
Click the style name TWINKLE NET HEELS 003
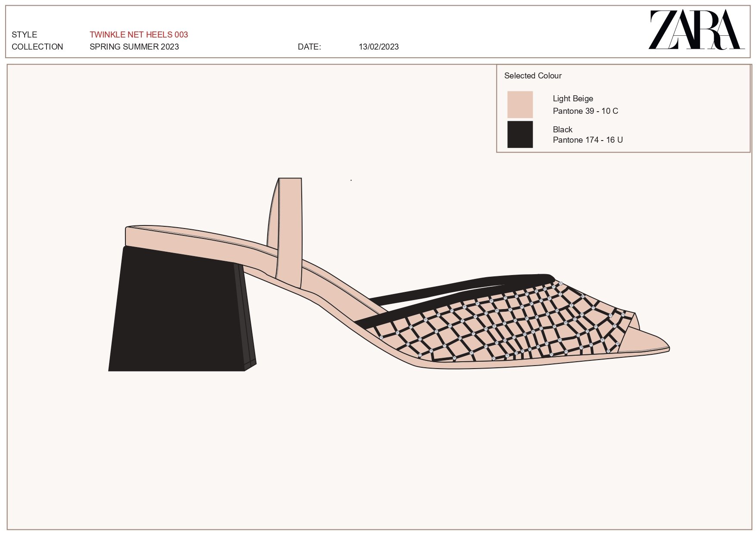tap(139, 34)
